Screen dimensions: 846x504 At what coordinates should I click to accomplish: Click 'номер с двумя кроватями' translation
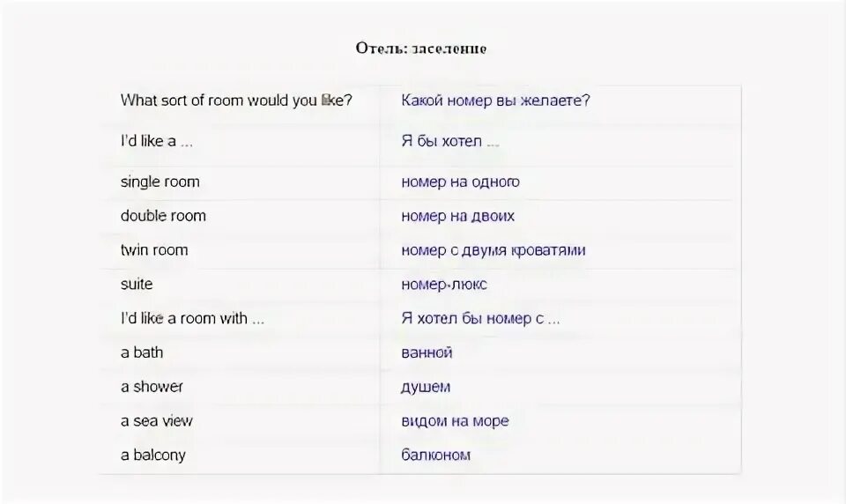point(493,250)
